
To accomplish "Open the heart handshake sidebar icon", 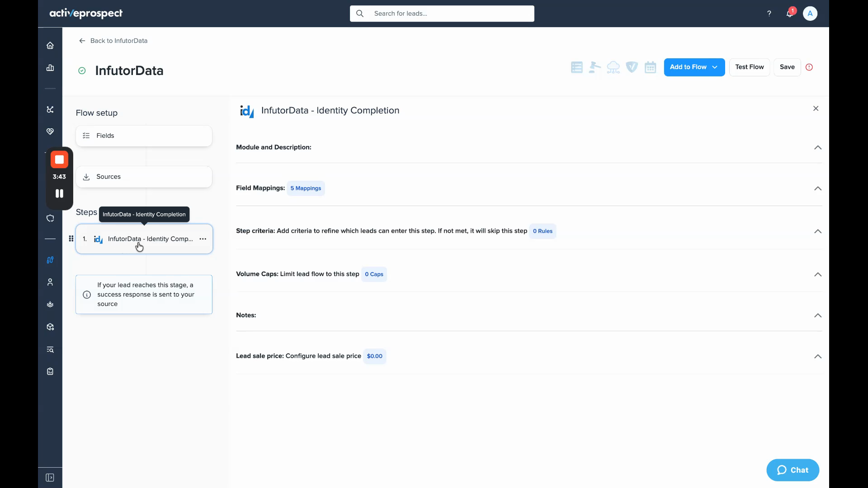I will click(x=50, y=131).
